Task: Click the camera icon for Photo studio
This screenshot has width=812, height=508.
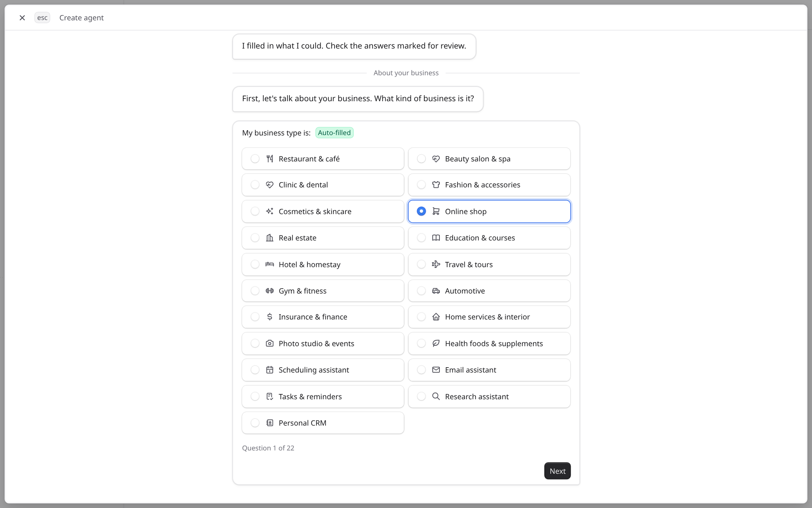Action: [x=270, y=344]
